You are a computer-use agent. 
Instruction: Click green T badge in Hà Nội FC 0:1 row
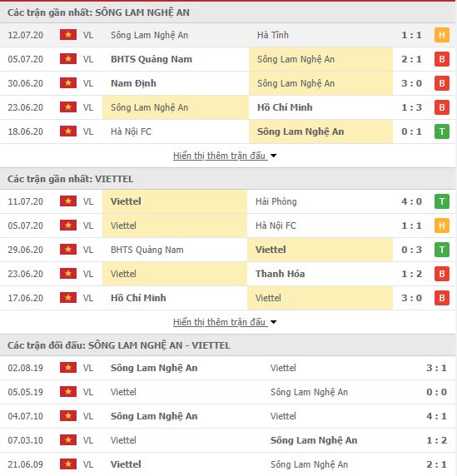click(442, 131)
